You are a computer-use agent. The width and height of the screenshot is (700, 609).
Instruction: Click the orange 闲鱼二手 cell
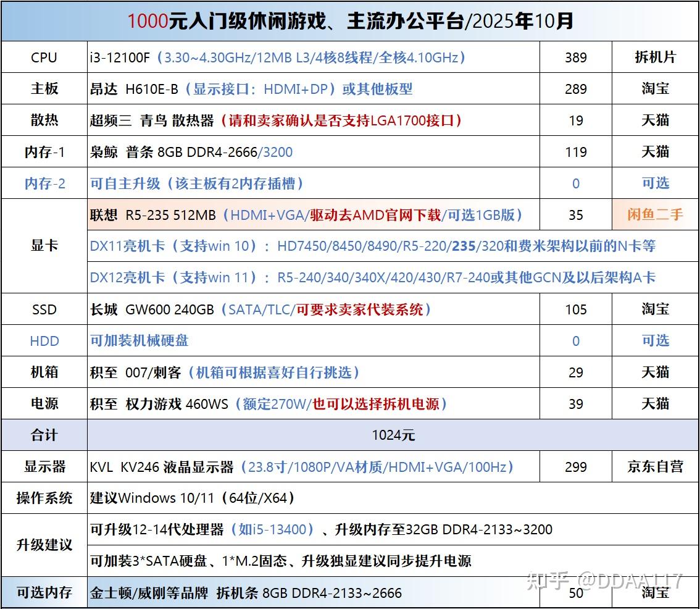coord(655,214)
